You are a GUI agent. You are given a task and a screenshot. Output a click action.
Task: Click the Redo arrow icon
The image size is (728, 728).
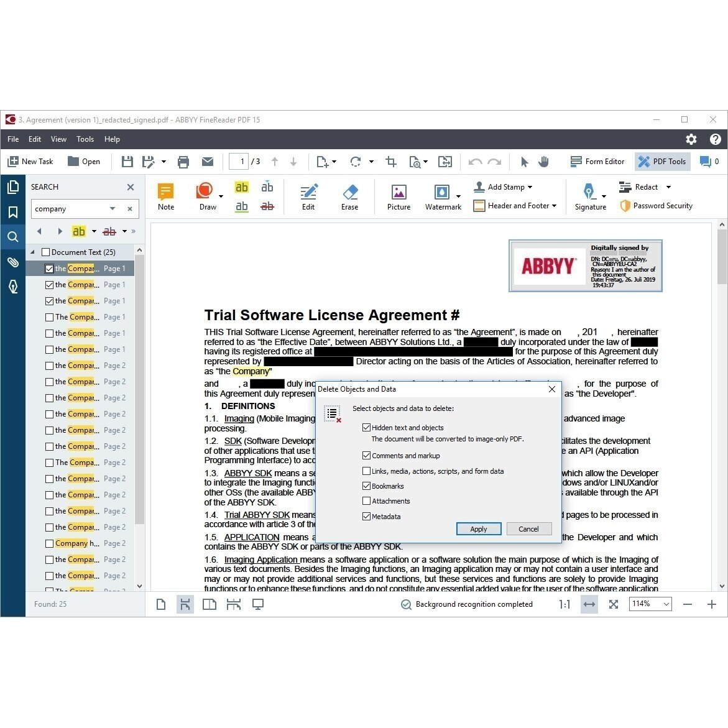[x=494, y=162]
